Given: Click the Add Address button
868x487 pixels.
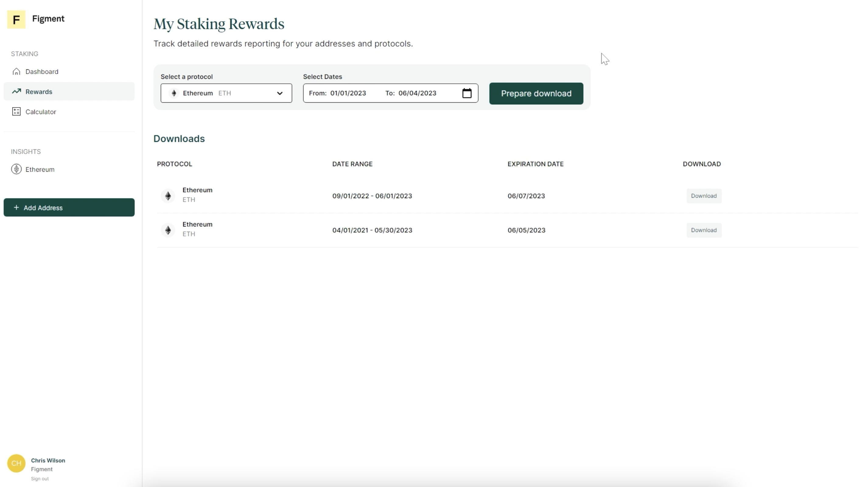Looking at the screenshot, I should [69, 207].
